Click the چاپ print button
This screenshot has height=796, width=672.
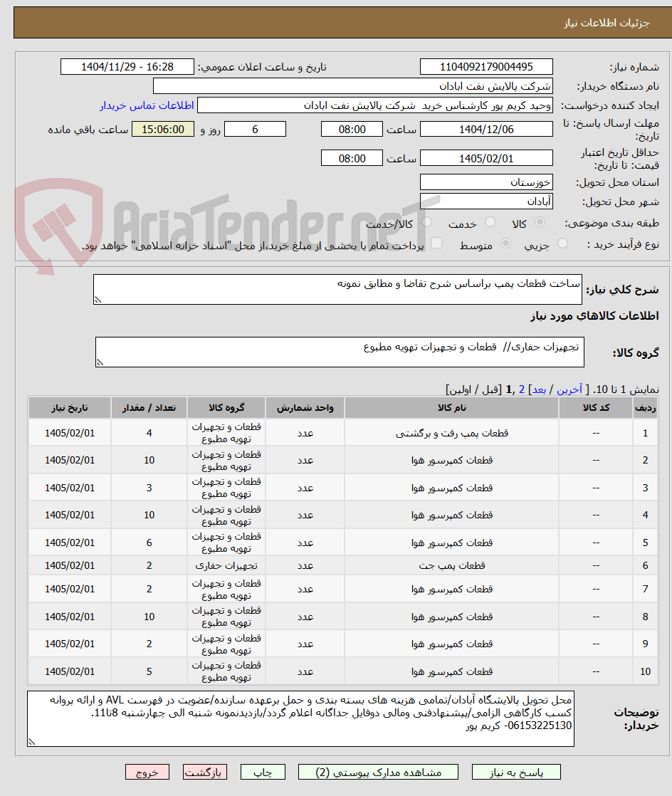click(x=263, y=772)
